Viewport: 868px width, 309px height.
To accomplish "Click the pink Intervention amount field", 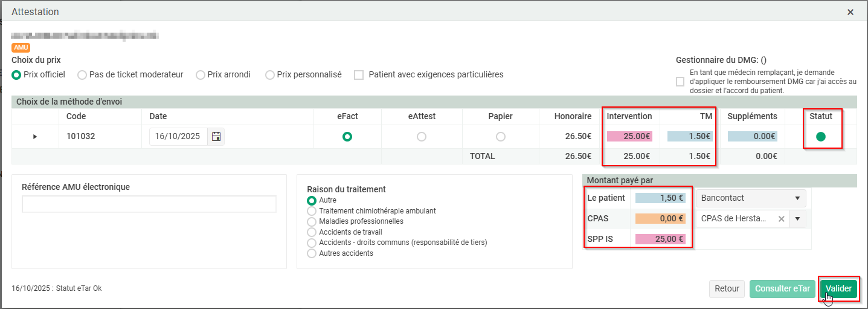I will coord(630,136).
